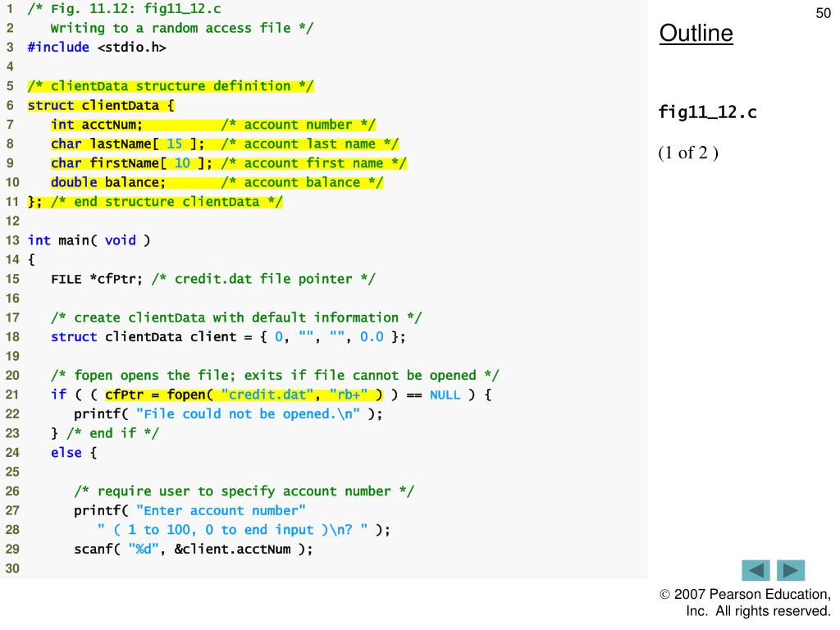Click the Fig. 11.12 header comment

(125, 8)
